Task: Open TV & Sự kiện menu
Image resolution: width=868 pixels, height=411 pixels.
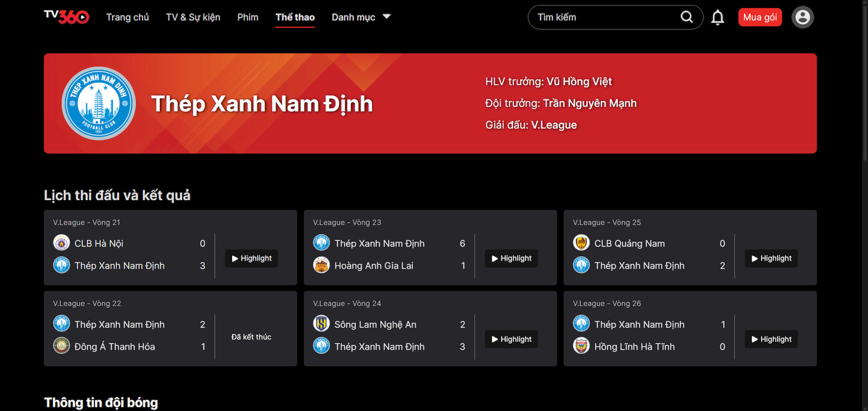Action: click(193, 17)
